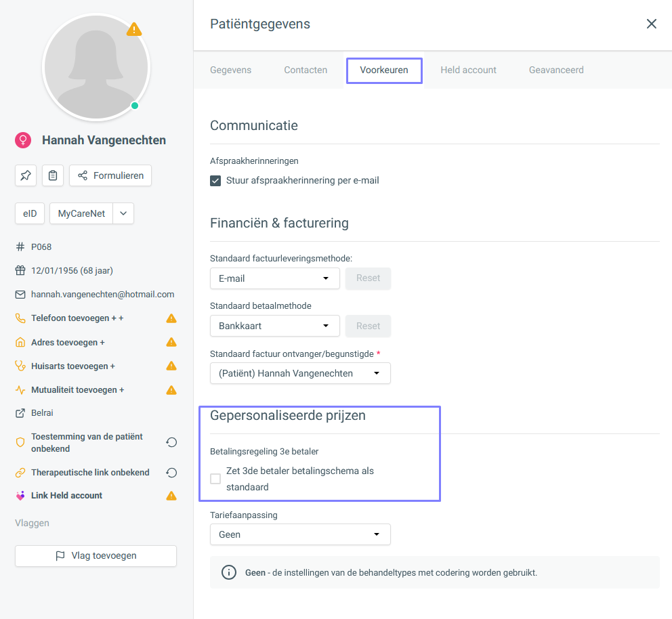672x619 pixels.
Task: Click the warning triangle on the profile photo
Action: pos(134,30)
